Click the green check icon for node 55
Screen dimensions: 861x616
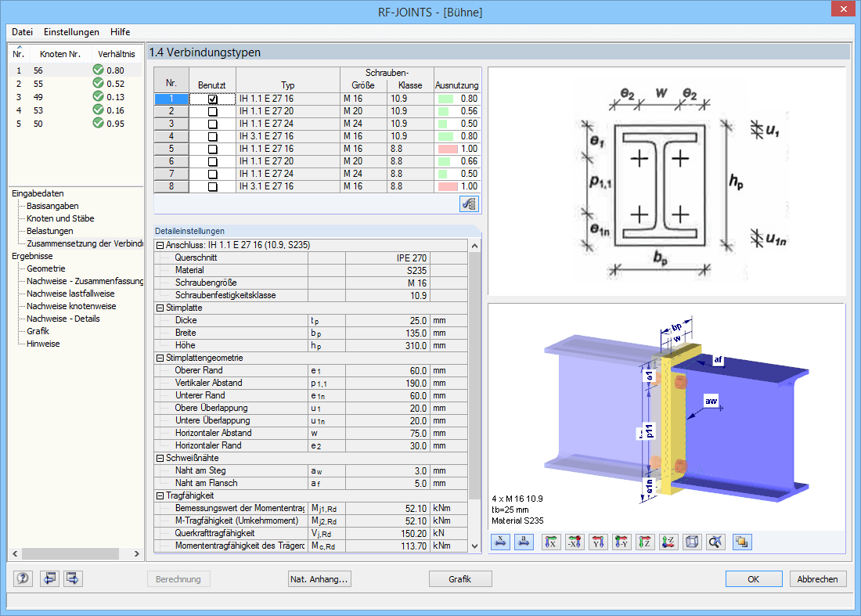[99, 83]
